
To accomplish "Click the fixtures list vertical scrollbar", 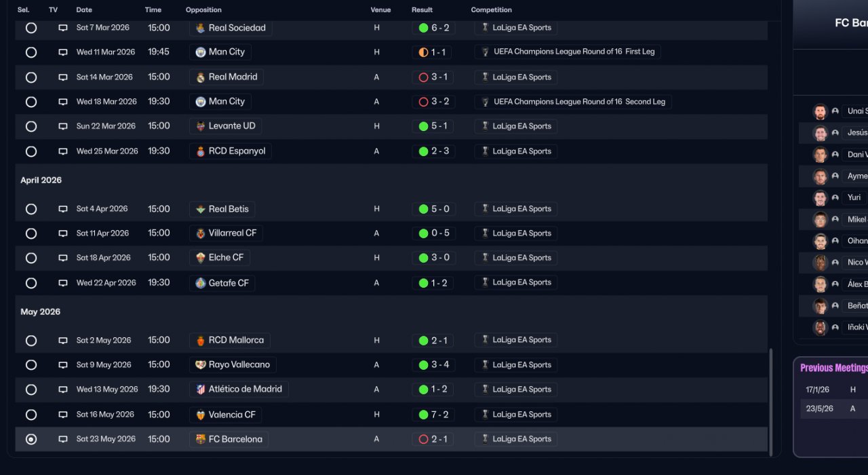I will point(770,400).
